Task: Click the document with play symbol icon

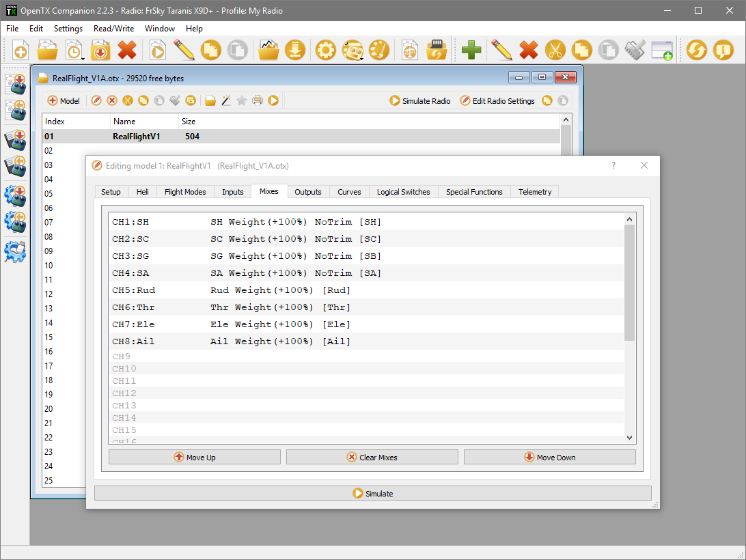Action: tap(158, 50)
